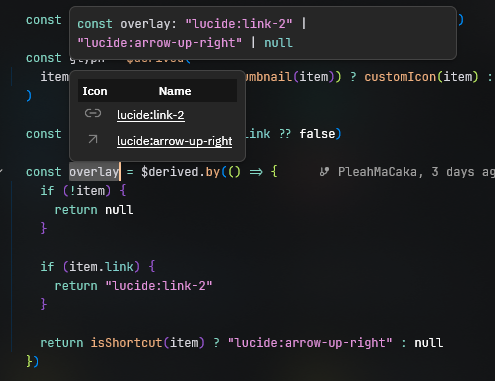This screenshot has height=381, width=495.
Task: Click the "isShortcut" function call
Action: point(126,343)
